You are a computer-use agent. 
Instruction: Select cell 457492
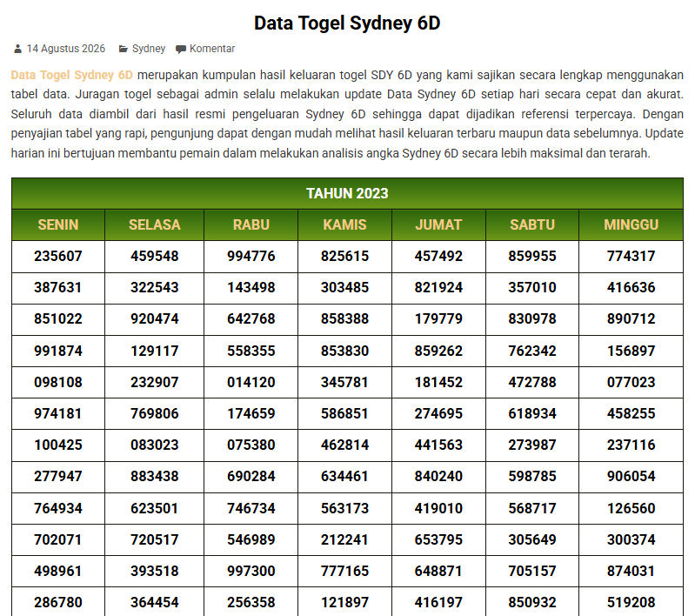[x=438, y=257]
